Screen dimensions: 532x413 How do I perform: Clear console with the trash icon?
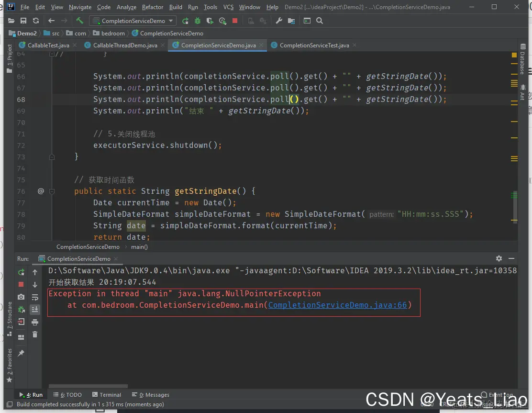[x=35, y=335]
